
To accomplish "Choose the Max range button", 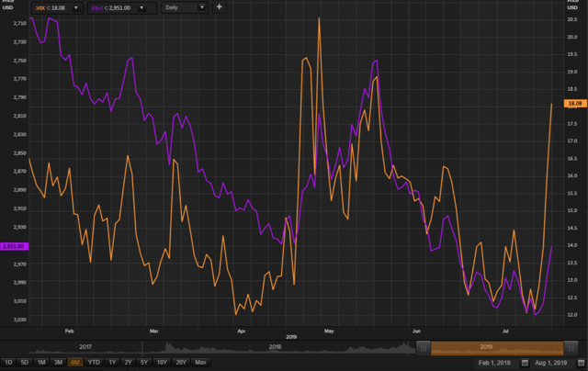I will click(x=200, y=363).
